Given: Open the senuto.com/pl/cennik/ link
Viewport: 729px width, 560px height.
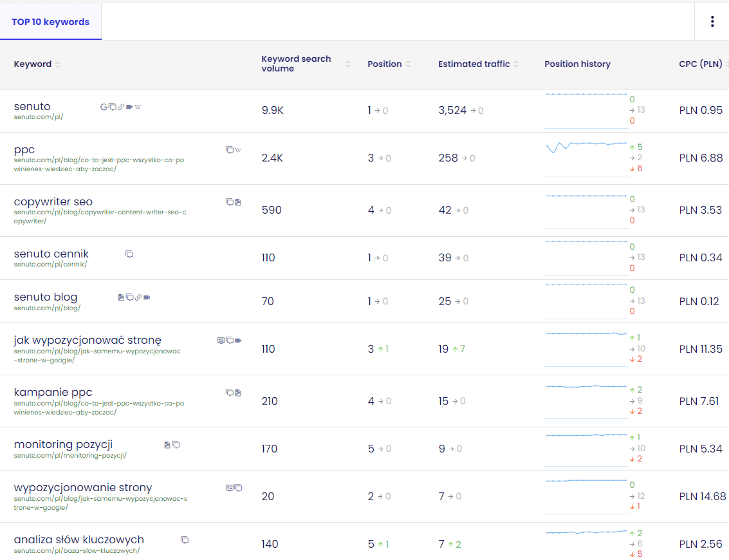Looking at the screenshot, I should pos(50,264).
